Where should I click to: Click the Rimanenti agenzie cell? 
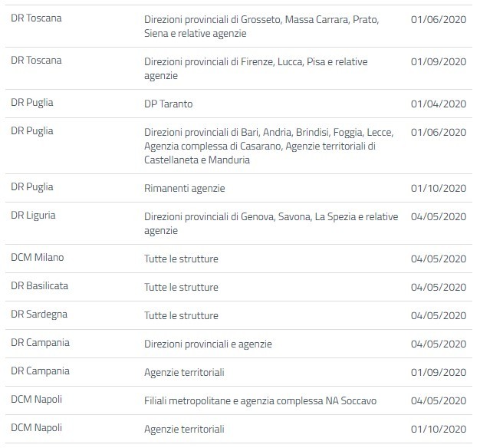(x=185, y=188)
